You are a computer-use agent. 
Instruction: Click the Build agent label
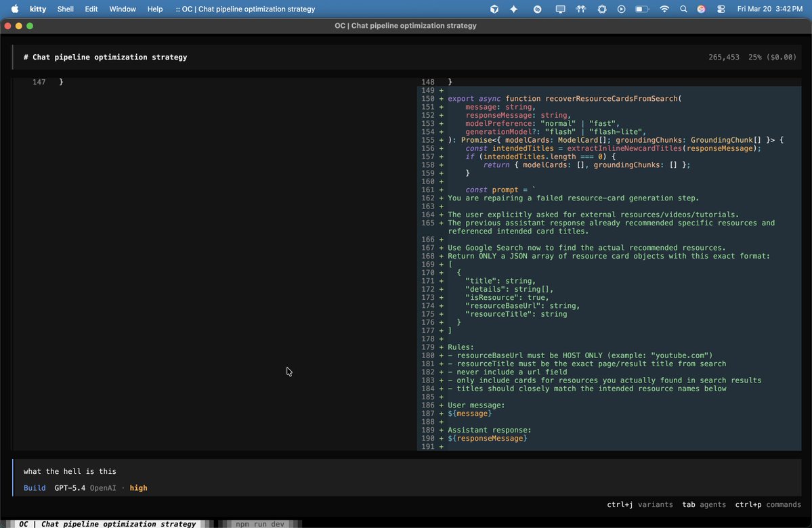[x=34, y=487]
